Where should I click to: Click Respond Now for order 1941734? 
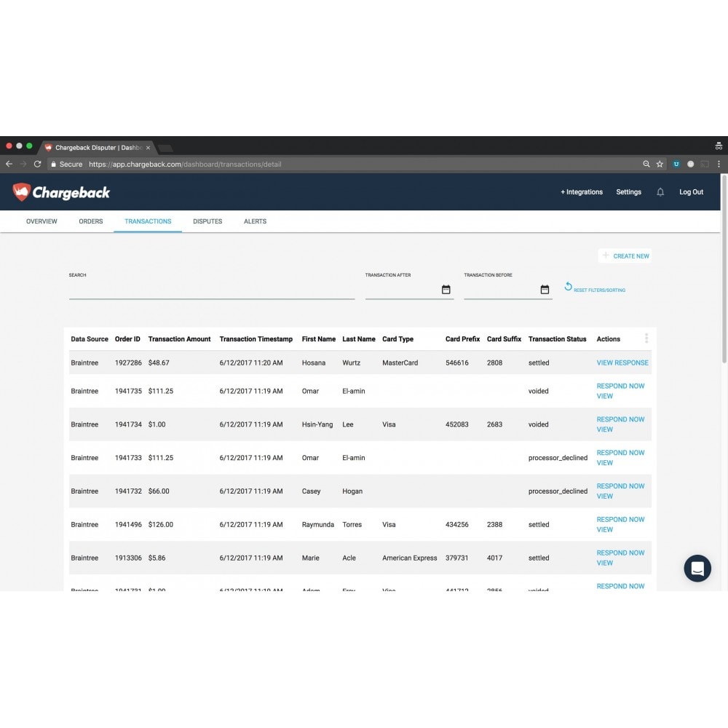click(x=620, y=419)
